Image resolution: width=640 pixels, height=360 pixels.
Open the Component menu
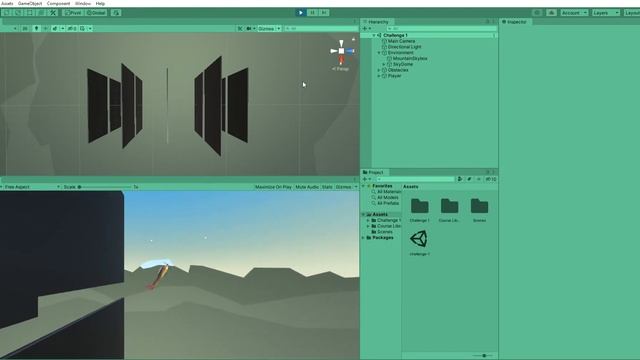click(x=58, y=3)
